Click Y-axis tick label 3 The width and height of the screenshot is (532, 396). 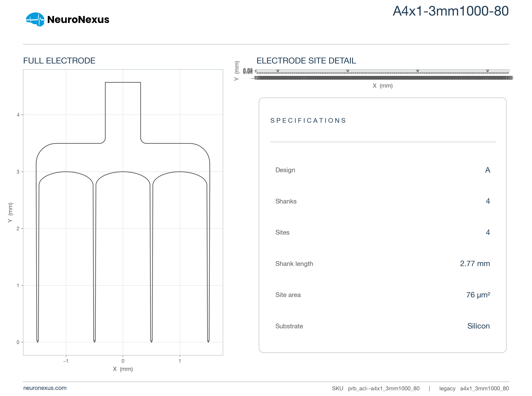(18, 172)
